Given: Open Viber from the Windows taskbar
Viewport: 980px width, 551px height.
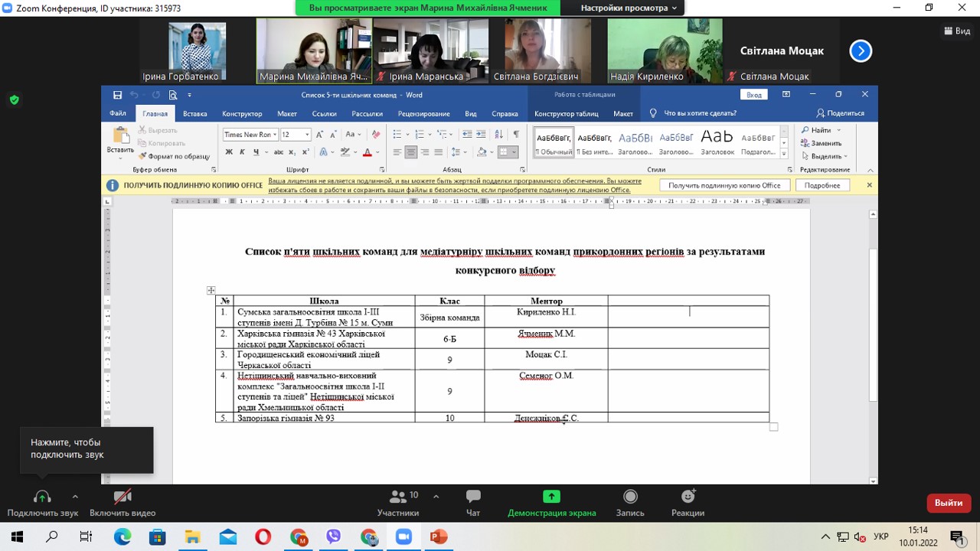Looking at the screenshot, I should [333, 536].
